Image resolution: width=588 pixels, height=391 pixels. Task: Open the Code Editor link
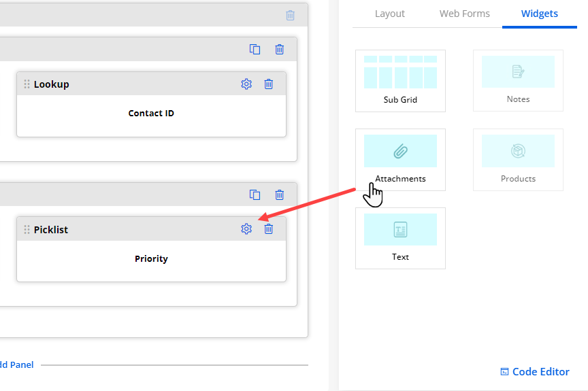click(x=535, y=371)
